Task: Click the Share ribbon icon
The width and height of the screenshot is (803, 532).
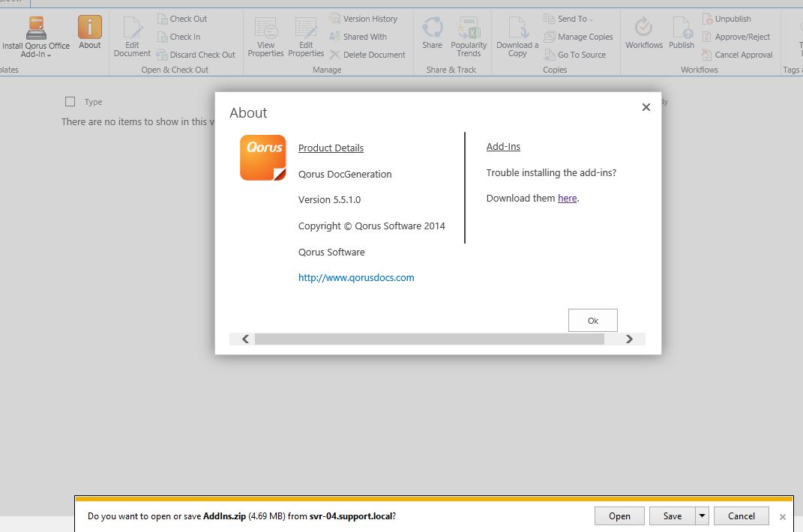Action: pyautogui.click(x=432, y=32)
